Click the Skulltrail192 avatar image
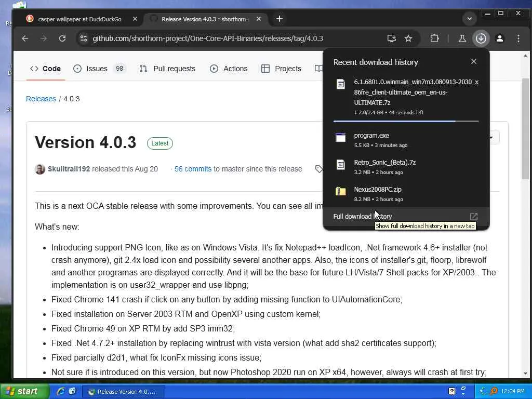Image resolution: width=532 pixels, height=399 pixels. 40,169
